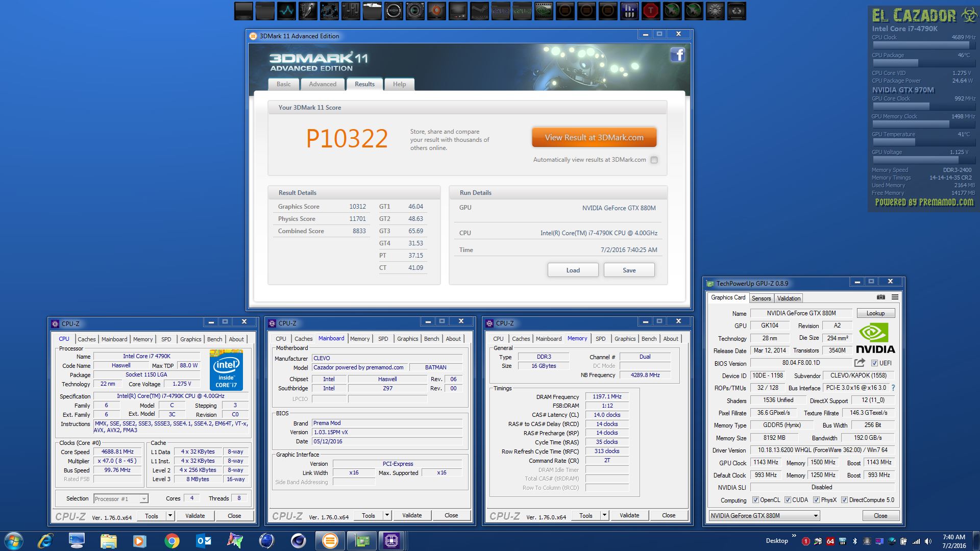Toggle the OpenCL checkbox
980x551 pixels.
coord(755,500)
